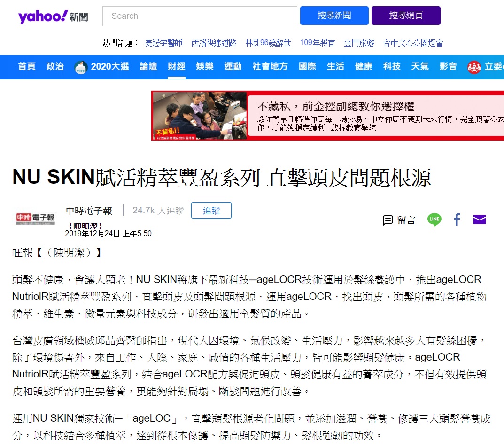
Task: Click the Yahoo news logo
Action: pos(54,16)
